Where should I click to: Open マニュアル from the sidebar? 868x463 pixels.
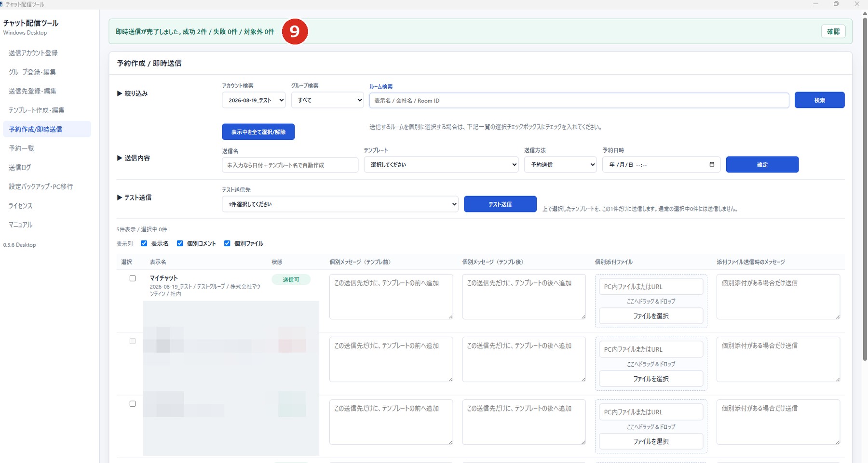[x=21, y=225]
